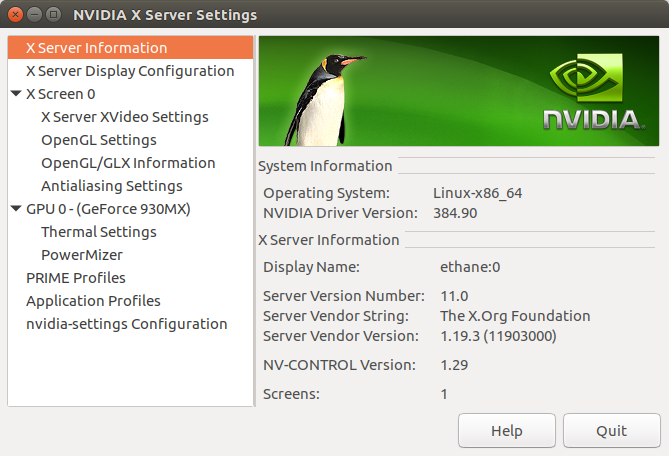
Task: Click the Help button
Action: click(506, 431)
